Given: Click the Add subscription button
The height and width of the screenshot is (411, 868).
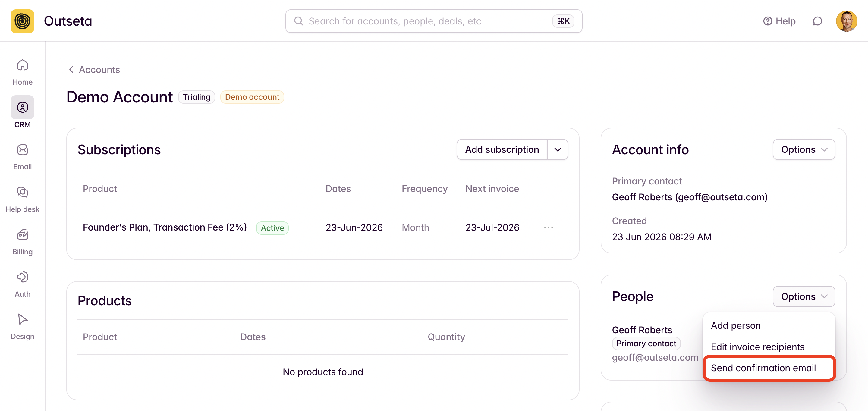Looking at the screenshot, I should click(x=502, y=149).
